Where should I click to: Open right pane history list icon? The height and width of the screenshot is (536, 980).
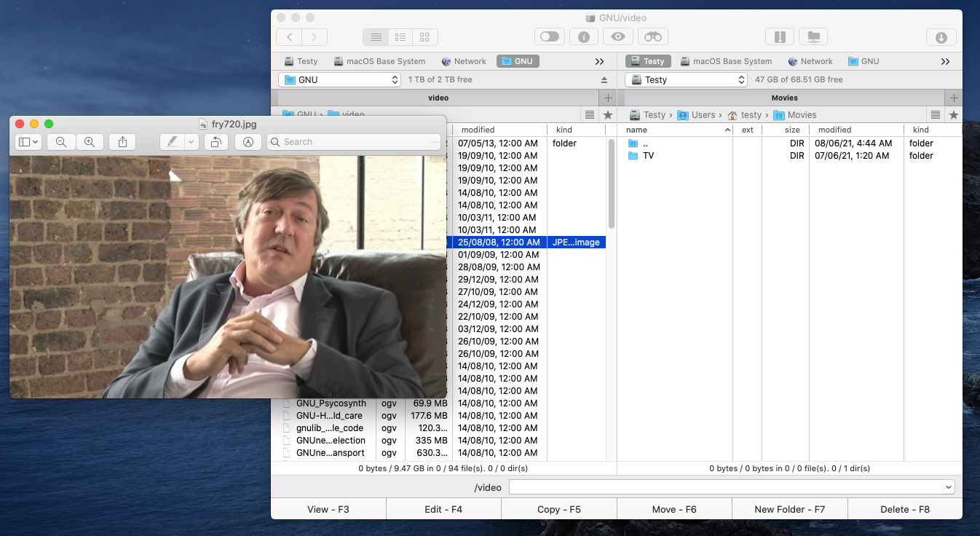click(936, 114)
